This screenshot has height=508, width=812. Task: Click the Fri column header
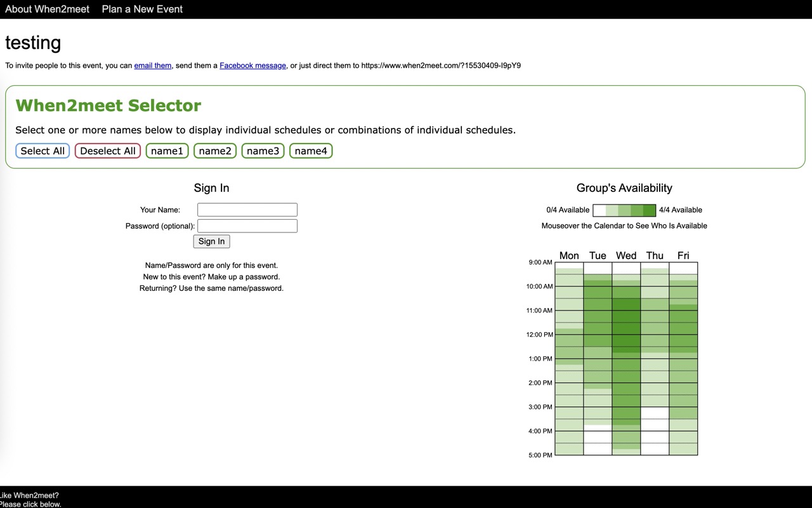click(683, 255)
